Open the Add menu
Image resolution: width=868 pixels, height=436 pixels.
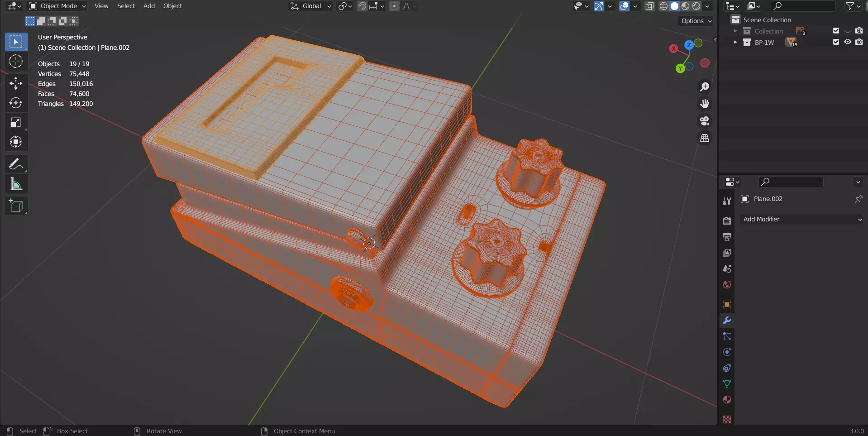point(149,6)
